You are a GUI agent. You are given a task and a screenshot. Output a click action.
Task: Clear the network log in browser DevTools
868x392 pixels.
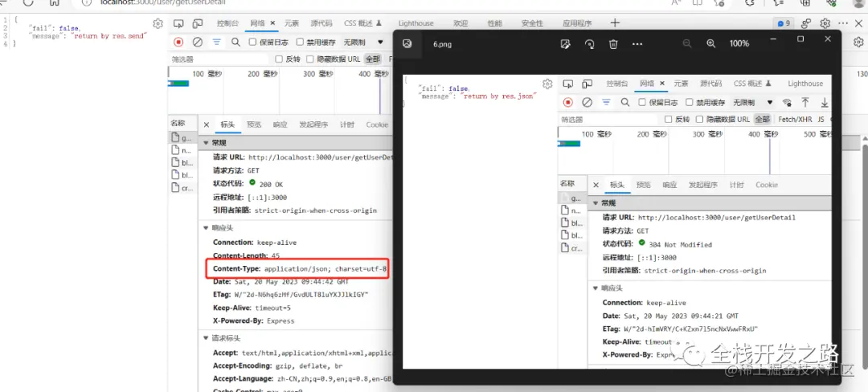(x=197, y=42)
